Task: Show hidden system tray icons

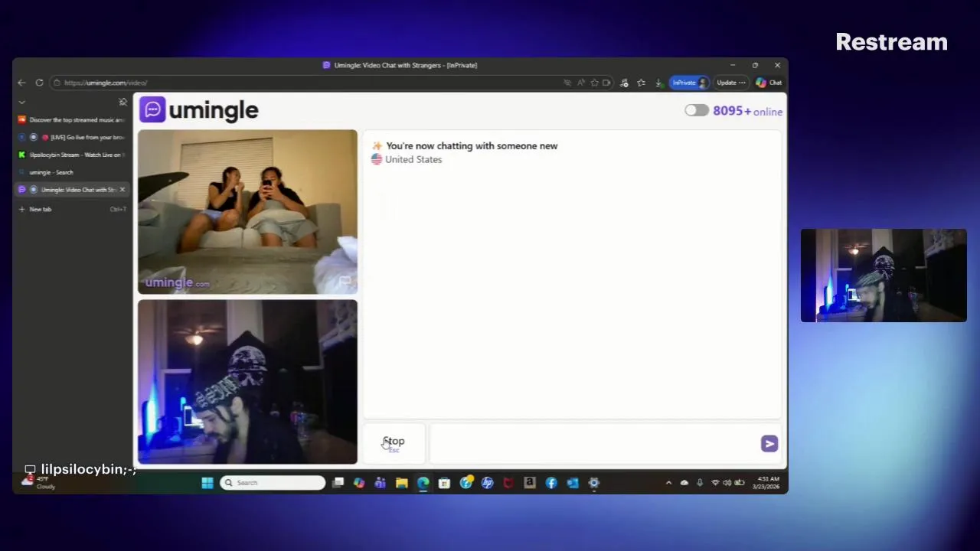Action: point(668,483)
